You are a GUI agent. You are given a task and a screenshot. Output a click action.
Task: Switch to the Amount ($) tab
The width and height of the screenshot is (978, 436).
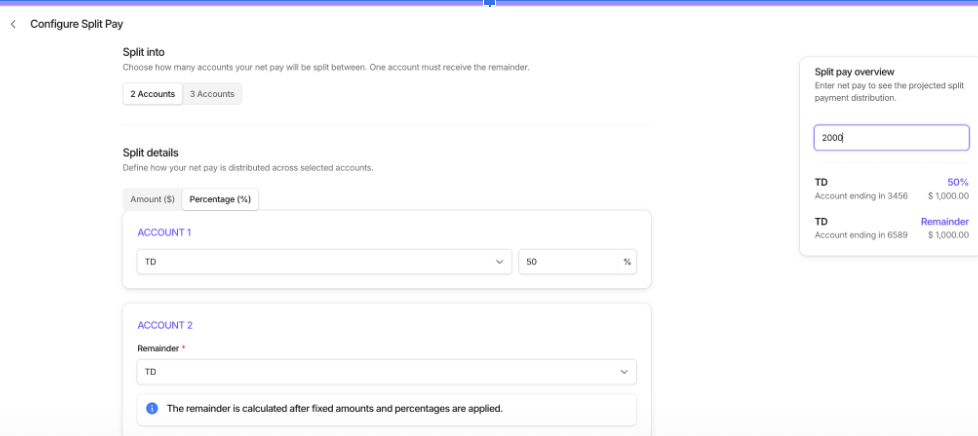pos(152,199)
